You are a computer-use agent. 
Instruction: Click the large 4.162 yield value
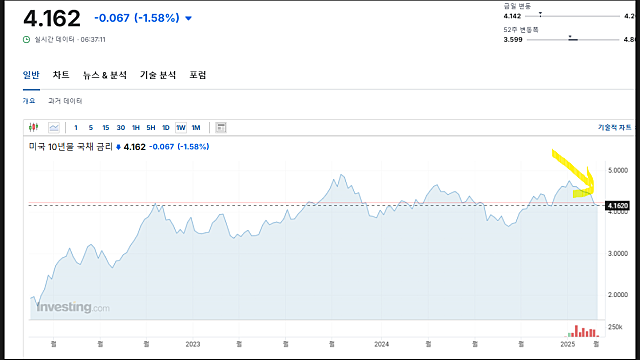click(52, 18)
